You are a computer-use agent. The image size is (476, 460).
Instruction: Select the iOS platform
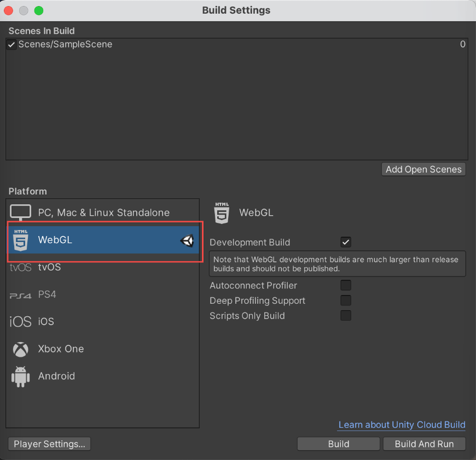102,321
